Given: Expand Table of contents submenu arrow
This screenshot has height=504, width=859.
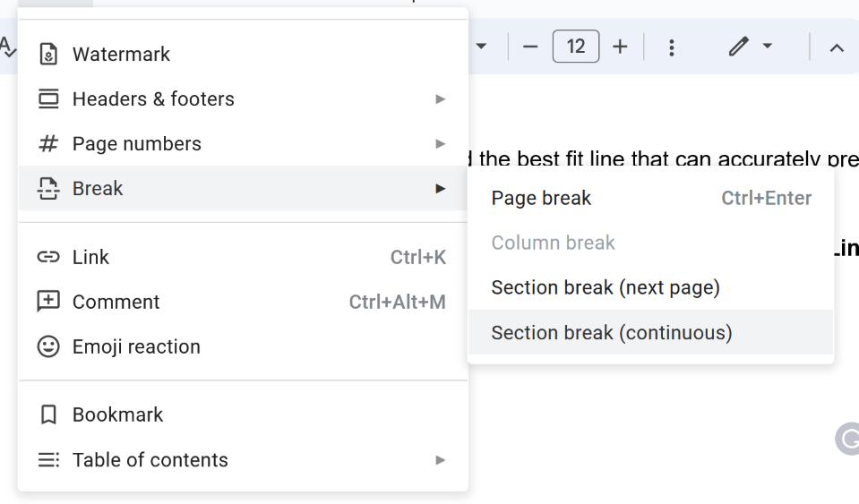Looking at the screenshot, I should [440, 460].
